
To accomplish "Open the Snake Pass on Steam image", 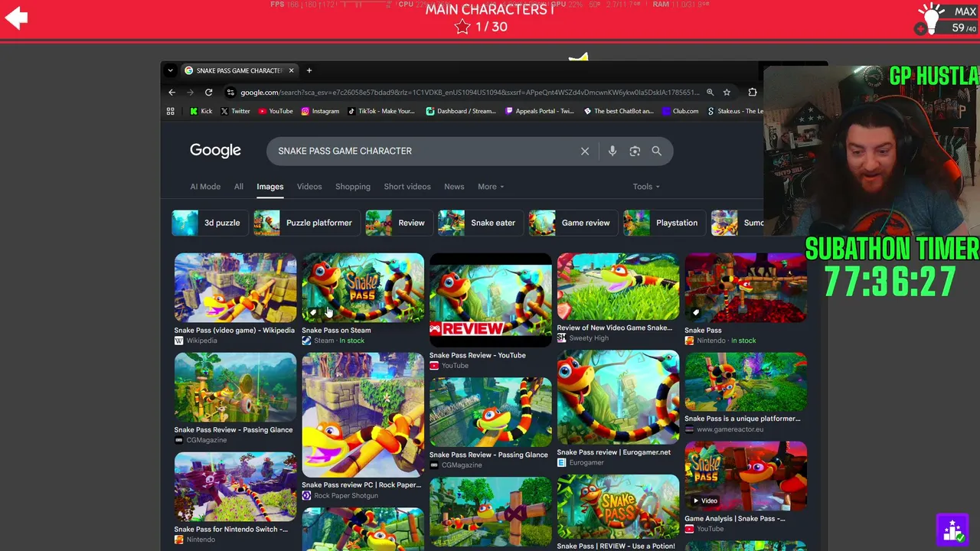I will coord(363,287).
